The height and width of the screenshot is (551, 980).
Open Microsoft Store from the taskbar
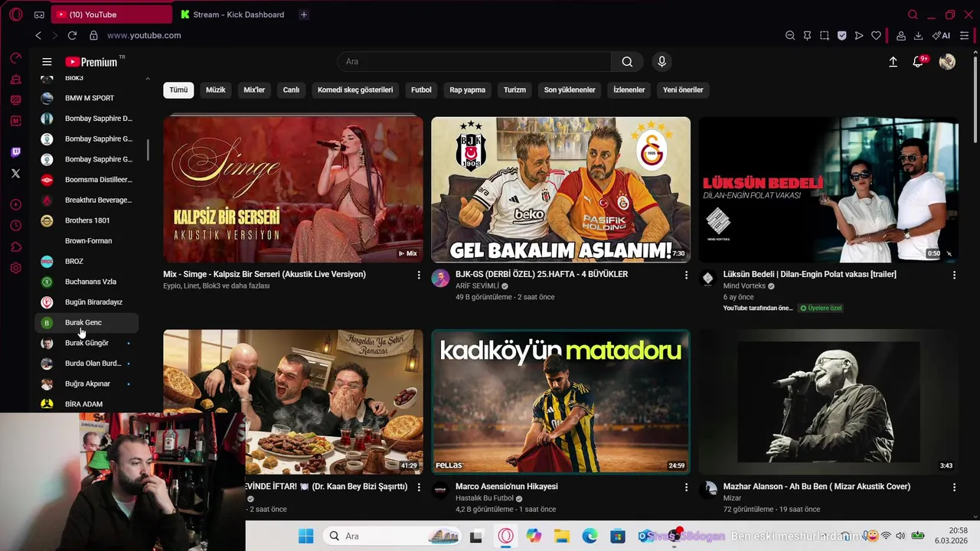pos(619,536)
